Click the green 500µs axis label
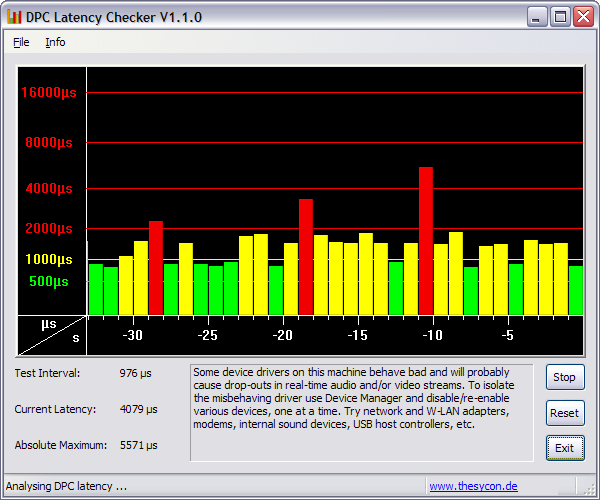 49,282
